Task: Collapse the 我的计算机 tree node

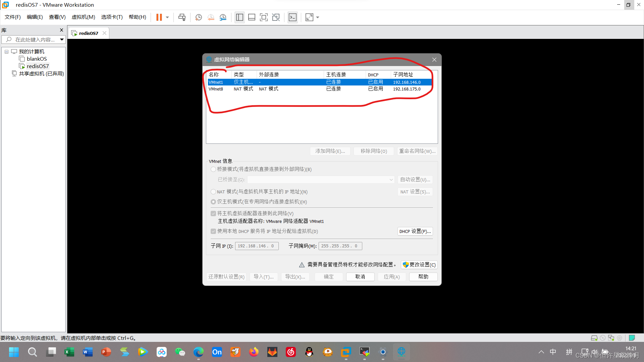Action: click(x=6, y=52)
